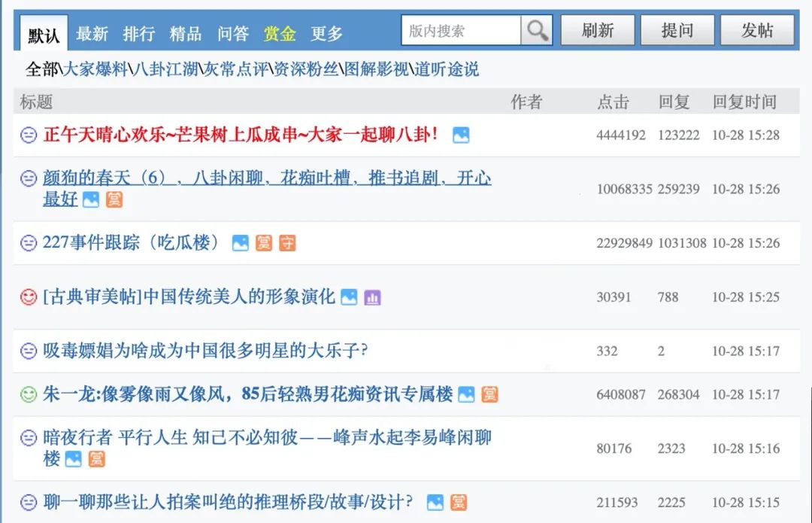Click the 点击 column header
The height and width of the screenshot is (523, 812).
click(613, 102)
